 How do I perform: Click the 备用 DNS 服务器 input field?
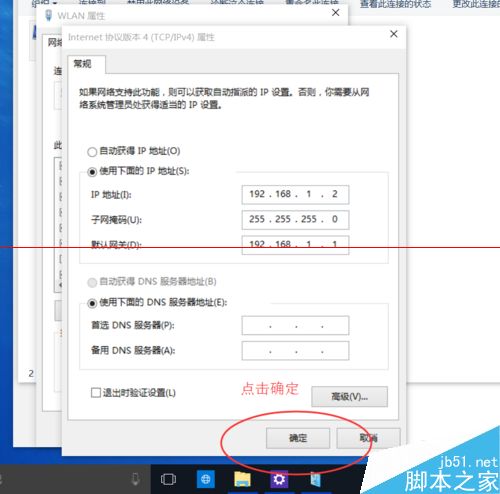point(295,351)
